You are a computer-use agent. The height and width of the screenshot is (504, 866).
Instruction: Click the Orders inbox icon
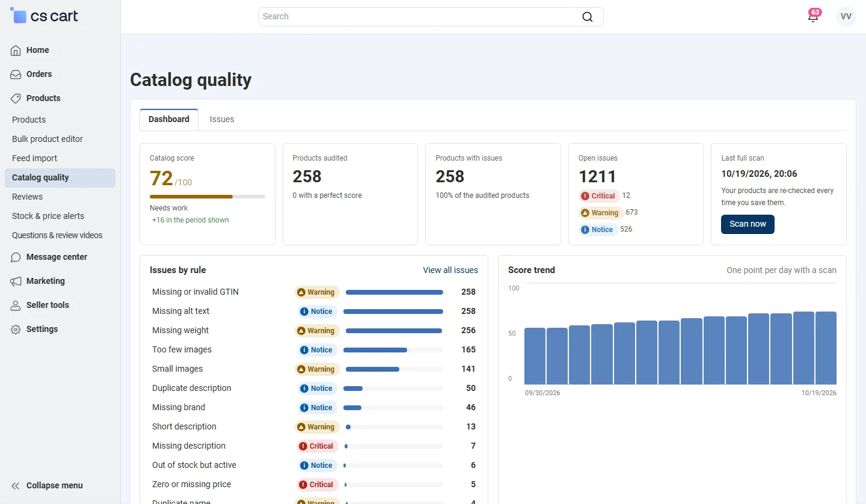coord(16,75)
